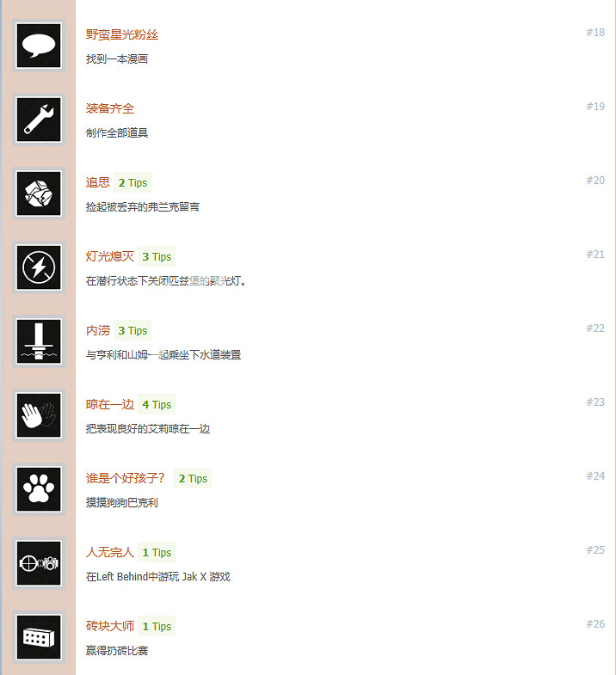The width and height of the screenshot is (616, 675).
Task: View 1 Tips for 人无完人 trophy
Action: 157,553
